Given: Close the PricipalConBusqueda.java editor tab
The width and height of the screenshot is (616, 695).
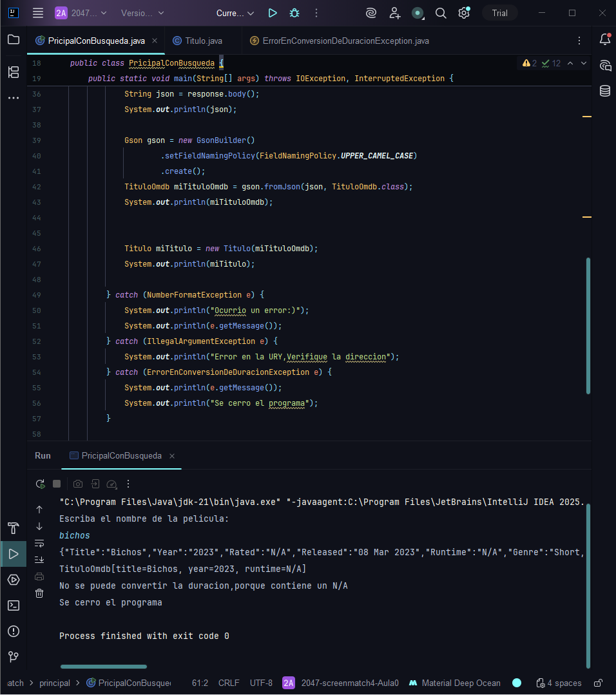Looking at the screenshot, I should [155, 41].
